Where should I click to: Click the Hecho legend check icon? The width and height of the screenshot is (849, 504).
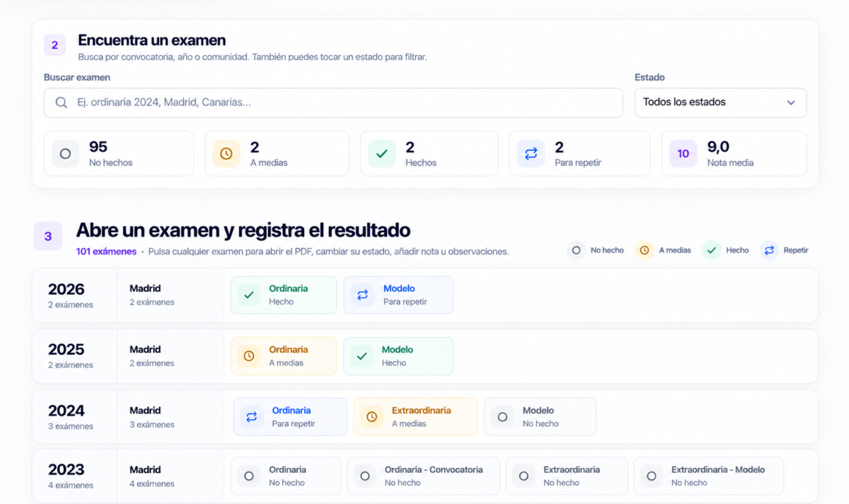pos(712,250)
